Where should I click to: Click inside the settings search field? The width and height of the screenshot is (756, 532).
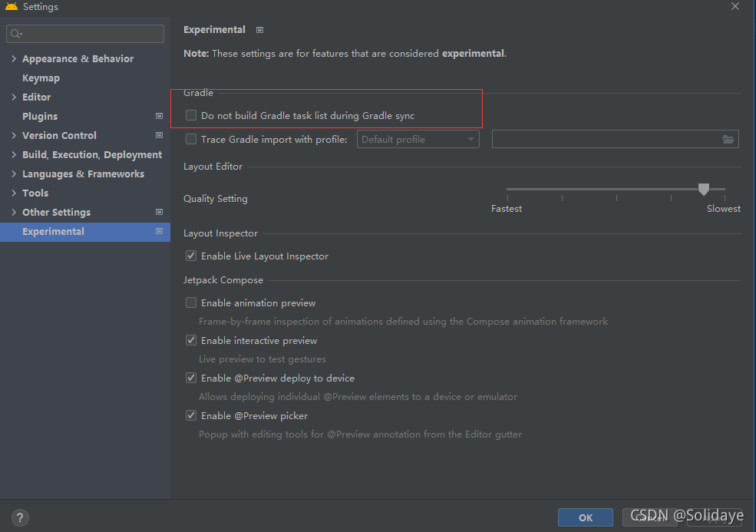click(x=85, y=34)
